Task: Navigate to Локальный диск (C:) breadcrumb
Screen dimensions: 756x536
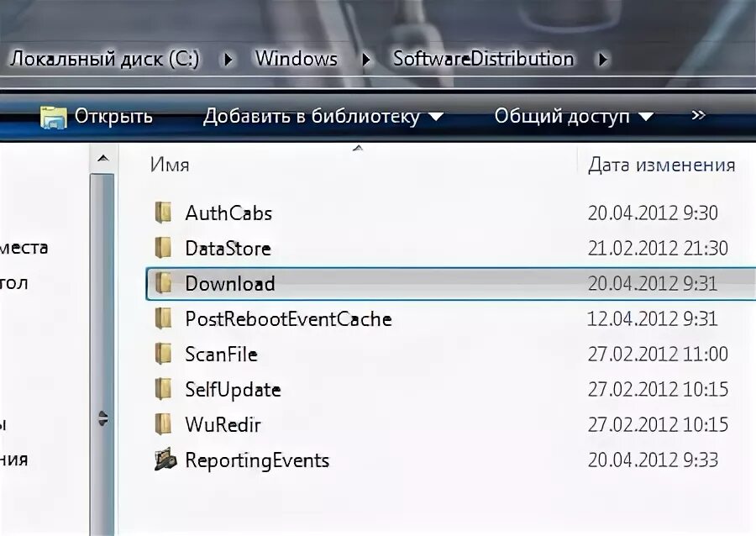Action: click(x=105, y=59)
